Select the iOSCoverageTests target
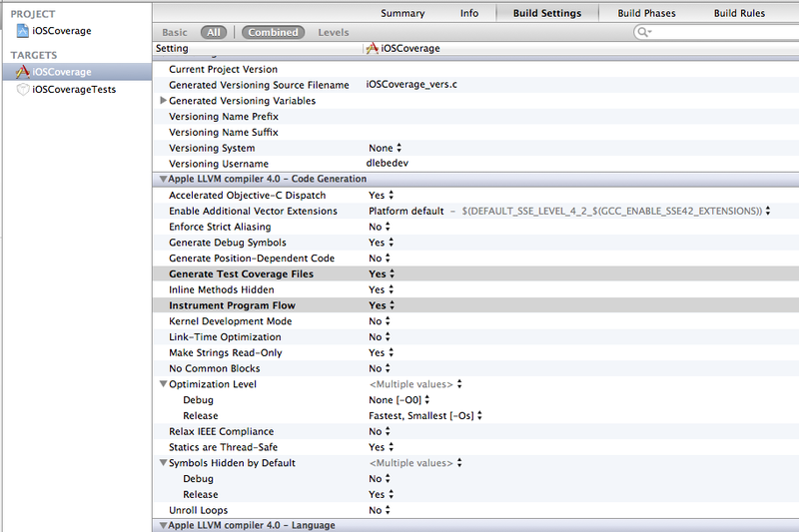Image resolution: width=799 pixels, height=532 pixels. [74, 89]
